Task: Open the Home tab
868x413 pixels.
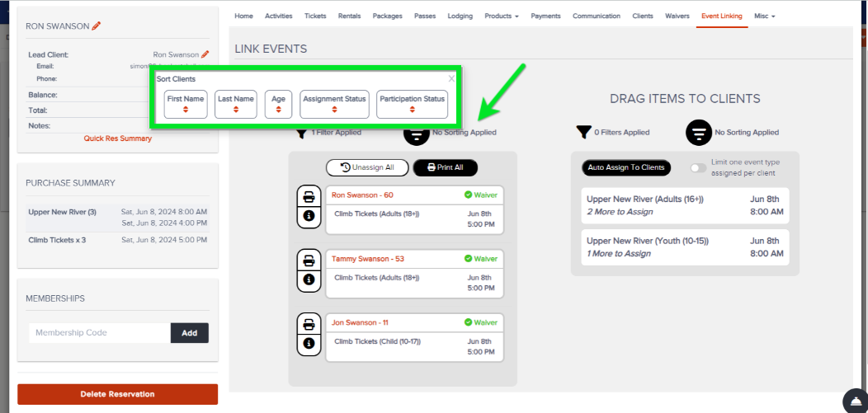Action: pos(243,16)
